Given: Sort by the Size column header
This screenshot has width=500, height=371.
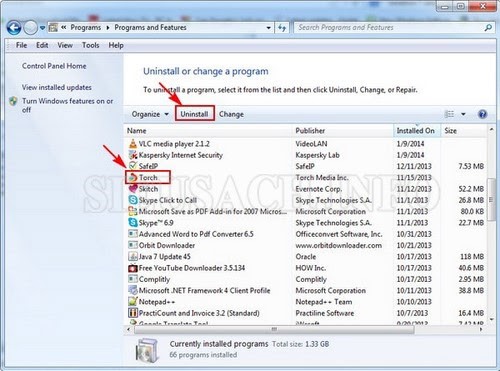Looking at the screenshot, I should (x=464, y=131).
